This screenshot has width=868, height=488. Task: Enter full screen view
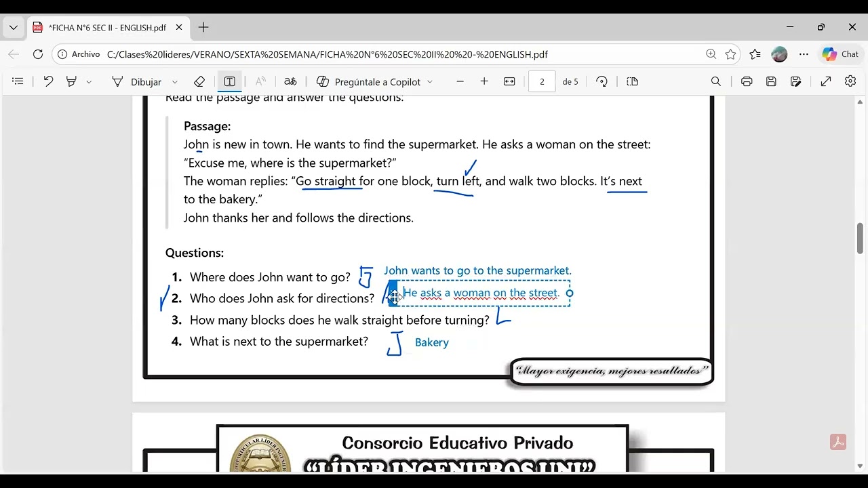(x=826, y=81)
